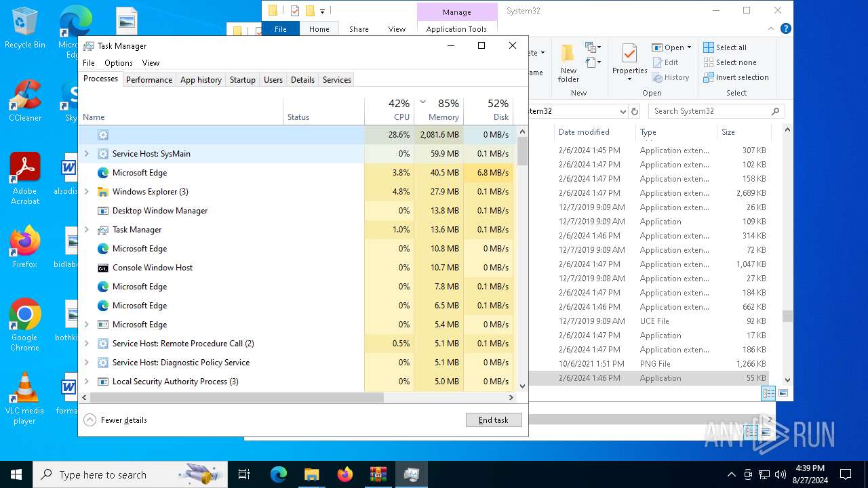Click the End task button
Image resolution: width=868 pixels, height=488 pixels.
point(494,420)
